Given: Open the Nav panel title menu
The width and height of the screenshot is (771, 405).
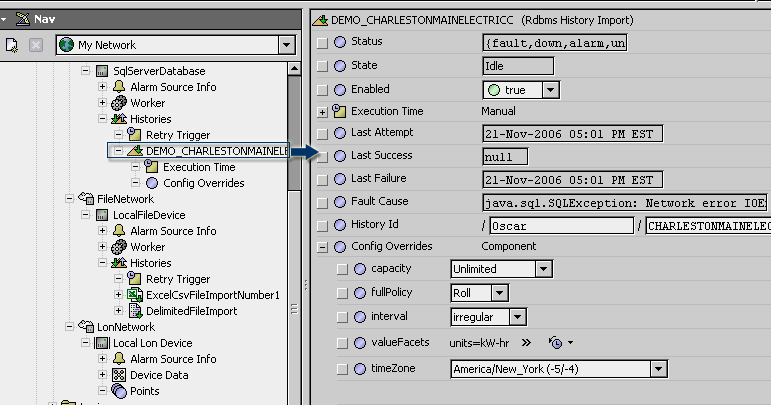Looking at the screenshot, I should [x=9, y=19].
